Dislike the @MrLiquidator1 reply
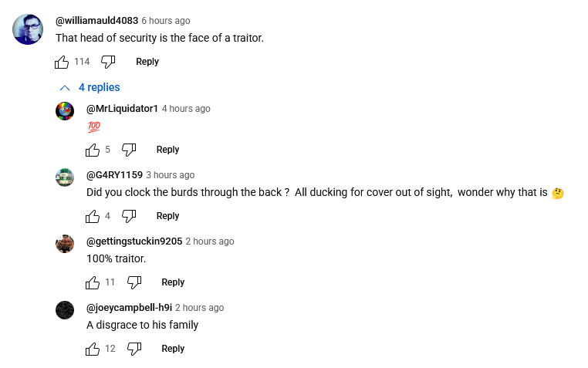 pos(129,150)
